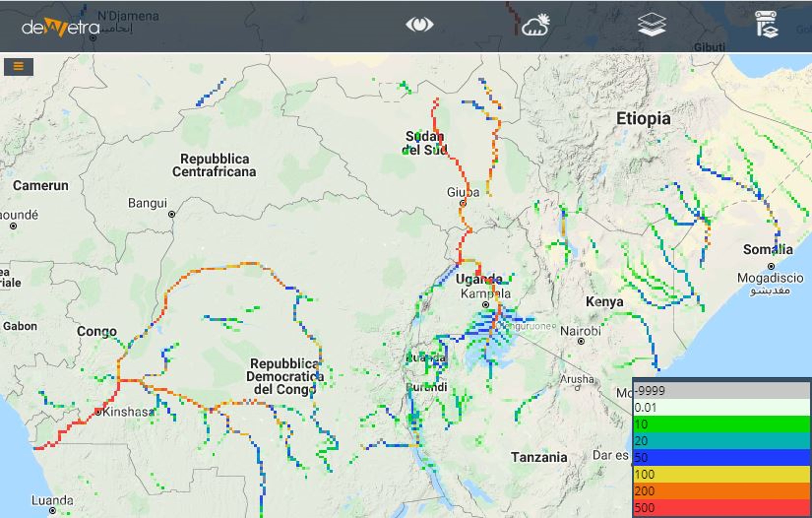Click the orange 200 legend swatch
Screen dimensions: 812x518
722,491
